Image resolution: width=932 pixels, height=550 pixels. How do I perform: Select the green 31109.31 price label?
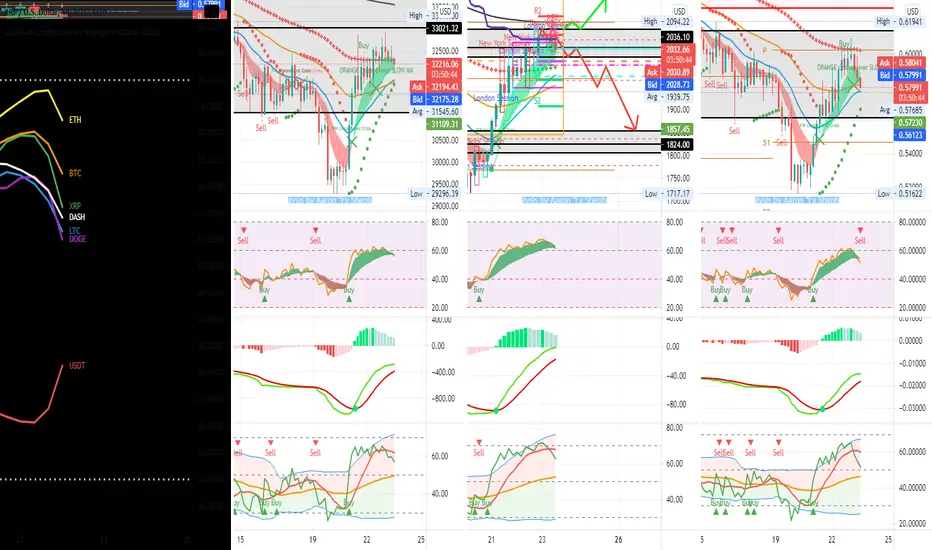tap(445, 124)
